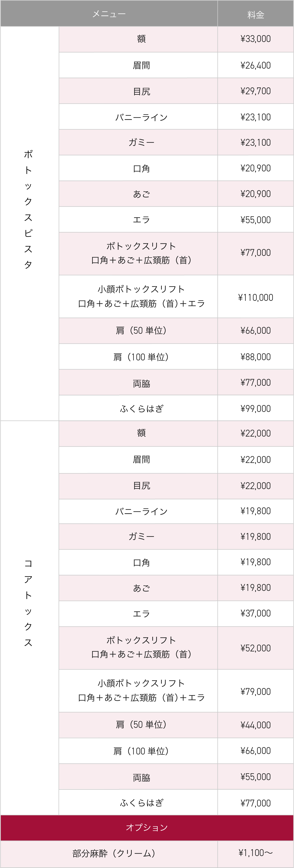
Task: Click the オプション section banner
Action: tap(147, 827)
